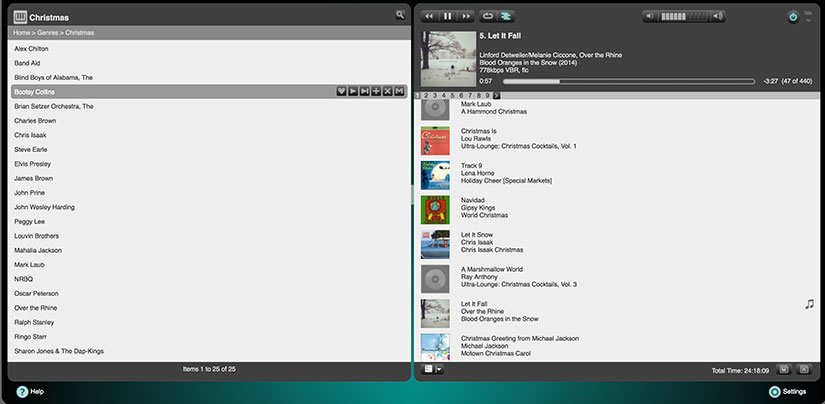The height and width of the screenshot is (404, 825).
Task: Click the Christmas genre piano icon
Action: coord(20,17)
